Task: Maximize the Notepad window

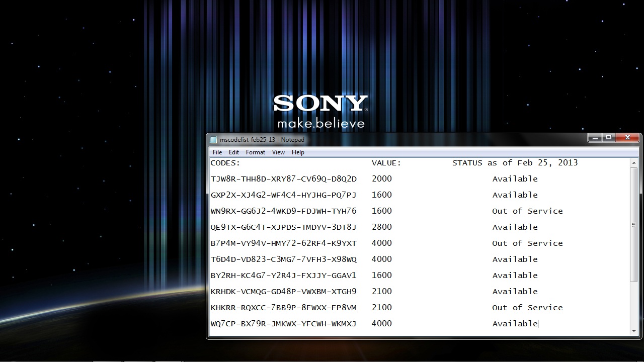Action: pyautogui.click(x=609, y=137)
